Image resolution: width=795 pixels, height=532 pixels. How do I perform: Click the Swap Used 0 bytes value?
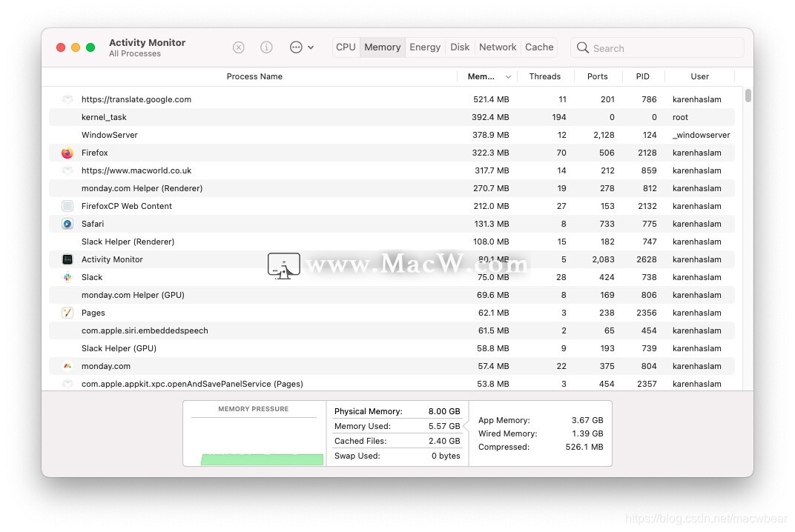(446, 456)
